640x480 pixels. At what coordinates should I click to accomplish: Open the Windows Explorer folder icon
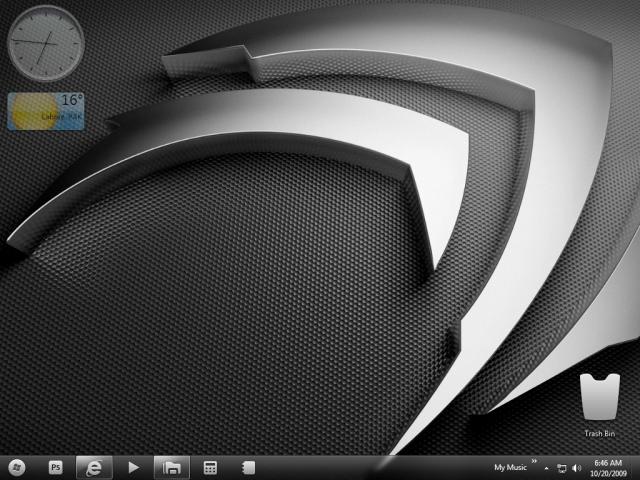point(172,468)
